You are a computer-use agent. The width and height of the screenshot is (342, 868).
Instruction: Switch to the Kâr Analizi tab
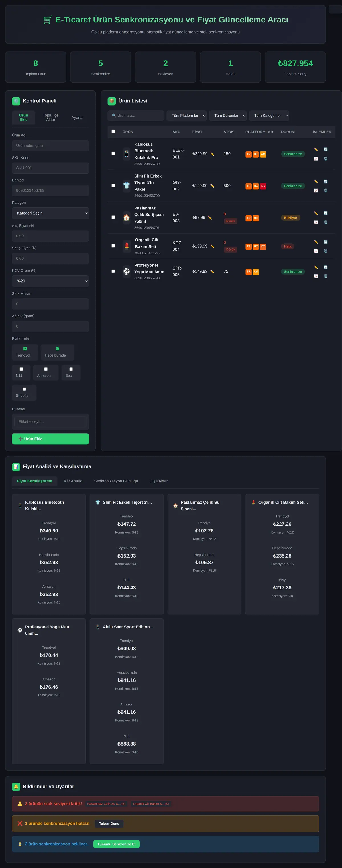pyautogui.click(x=73, y=481)
